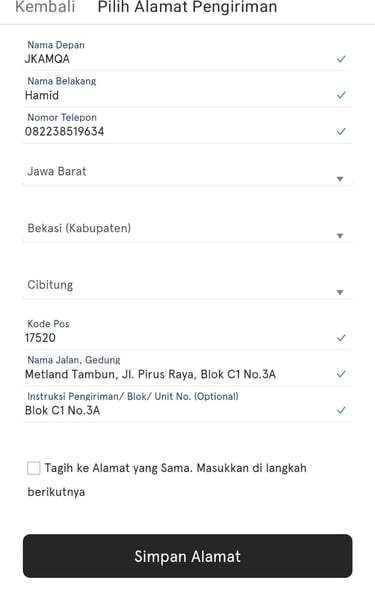Viewport: 375px width, 595px height.
Task: Click the checkmark beside Kode Pos 17520
Action: click(341, 338)
